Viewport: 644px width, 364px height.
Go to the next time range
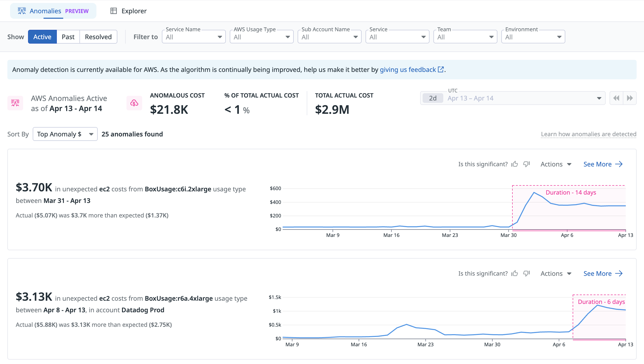point(630,98)
